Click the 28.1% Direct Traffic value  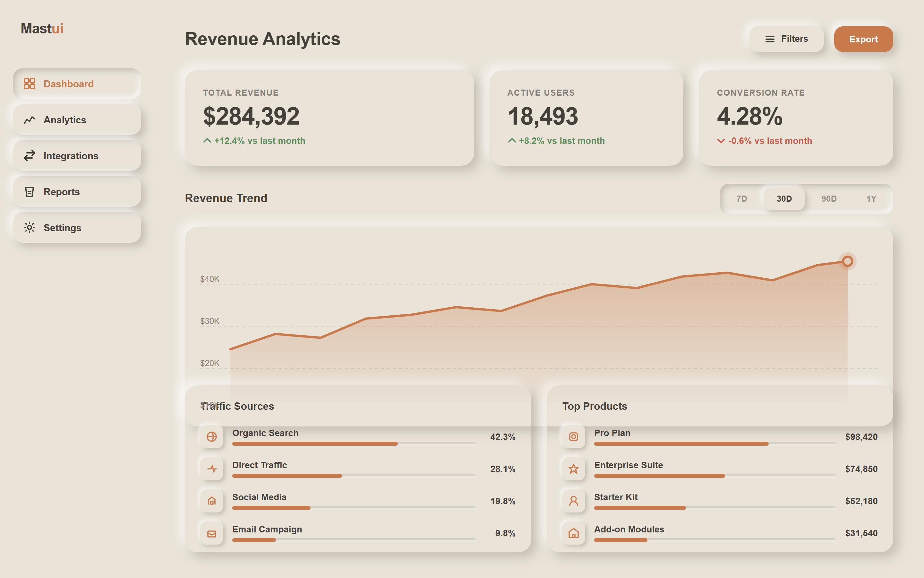click(x=503, y=469)
